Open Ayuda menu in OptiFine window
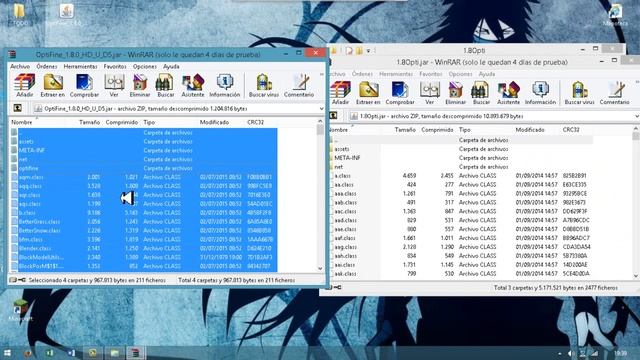Viewport: 640px width, 360px height. [171, 66]
